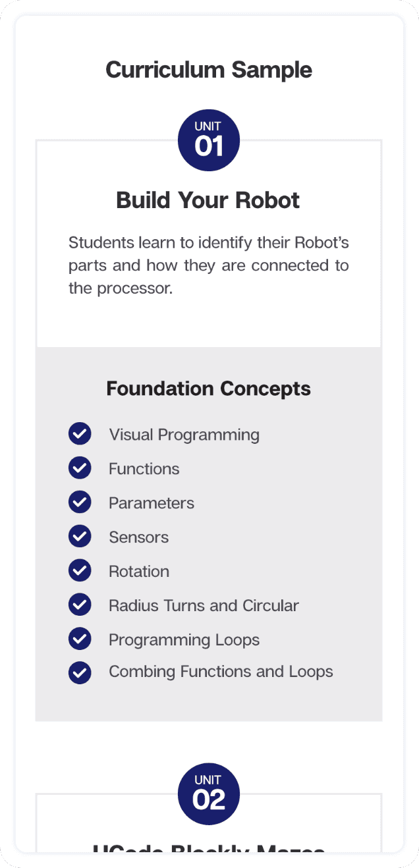The image size is (419, 868).
Task: Click the checkmark beside Programming Loops
Action: 80,639
